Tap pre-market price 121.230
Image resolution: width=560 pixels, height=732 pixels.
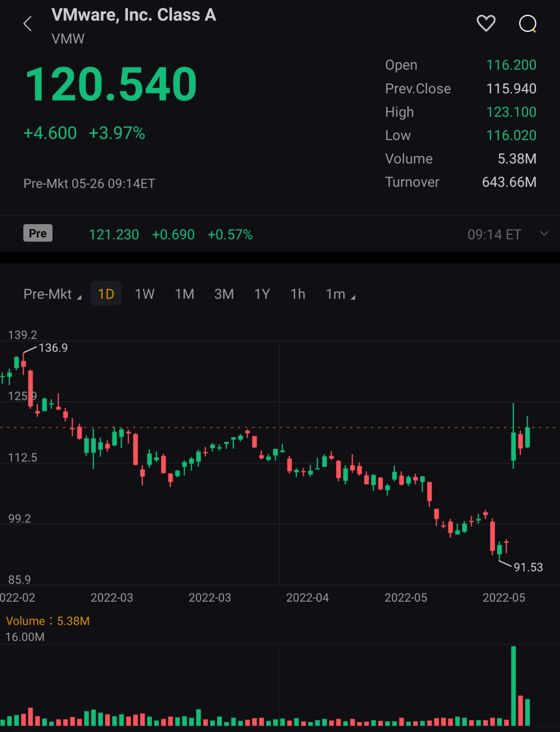coord(114,234)
